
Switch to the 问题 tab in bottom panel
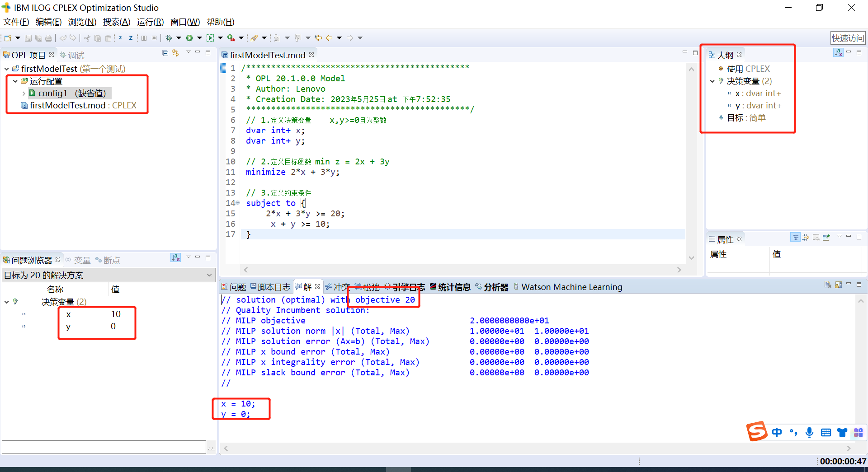234,287
